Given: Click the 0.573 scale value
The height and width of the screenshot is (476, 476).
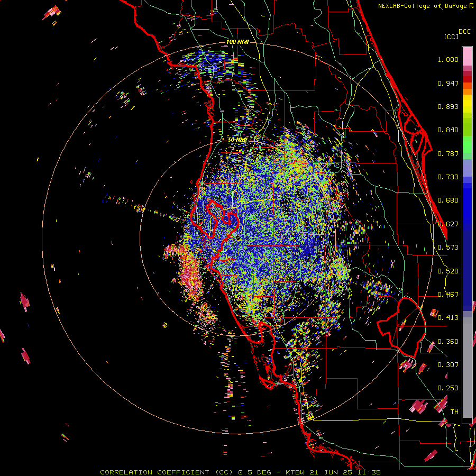Looking at the screenshot, I should pyautogui.click(x=448, y=248).
